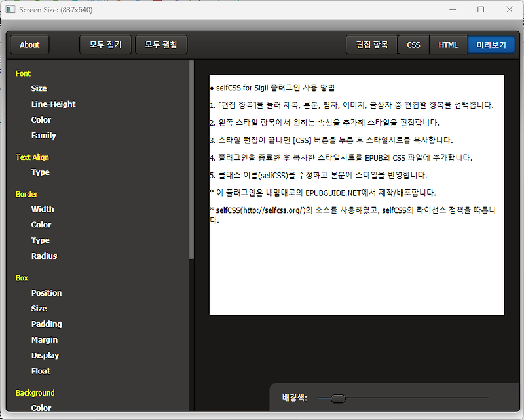Select Padding under Box

coord(47,324)
